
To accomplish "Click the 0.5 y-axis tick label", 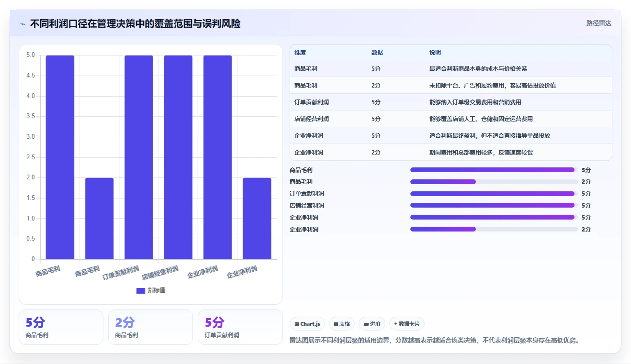I will point(31,239).
